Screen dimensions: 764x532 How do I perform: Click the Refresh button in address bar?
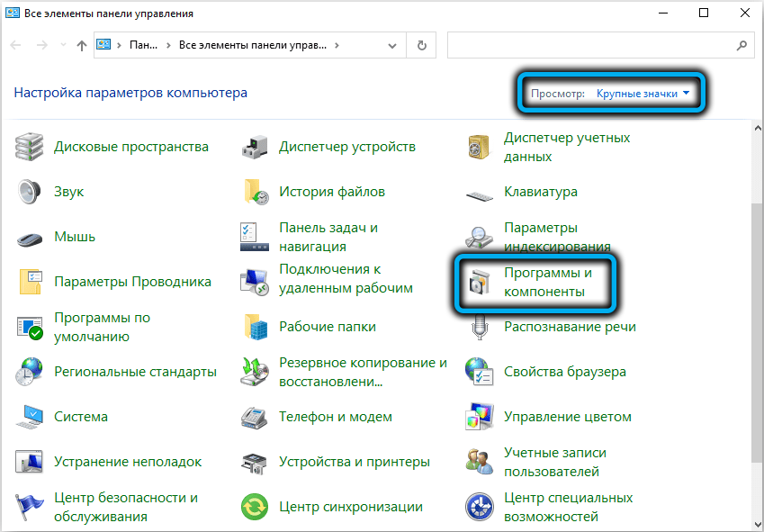422,45
